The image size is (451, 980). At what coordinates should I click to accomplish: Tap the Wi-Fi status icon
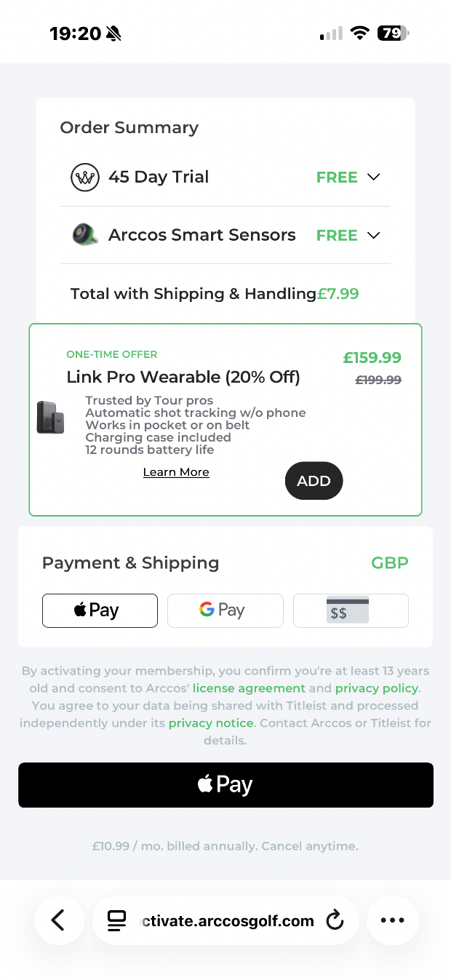pos(359,33)
